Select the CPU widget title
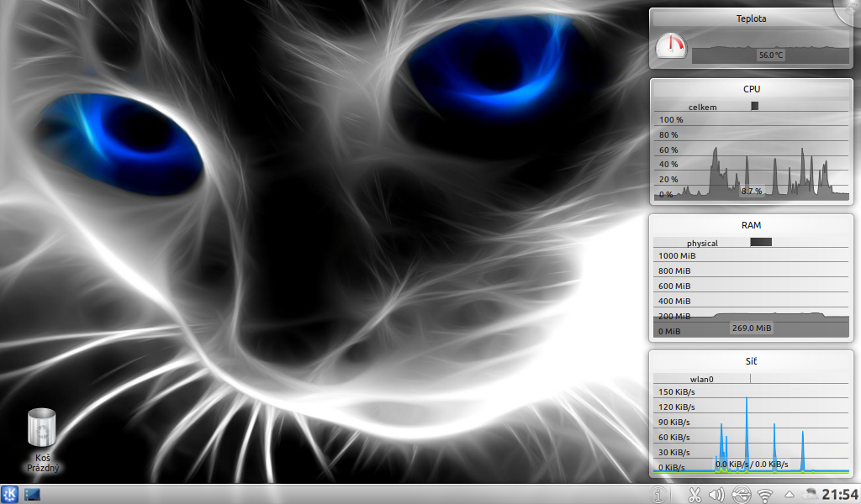This screenshot has height=504, width=861. click(752, 89)
